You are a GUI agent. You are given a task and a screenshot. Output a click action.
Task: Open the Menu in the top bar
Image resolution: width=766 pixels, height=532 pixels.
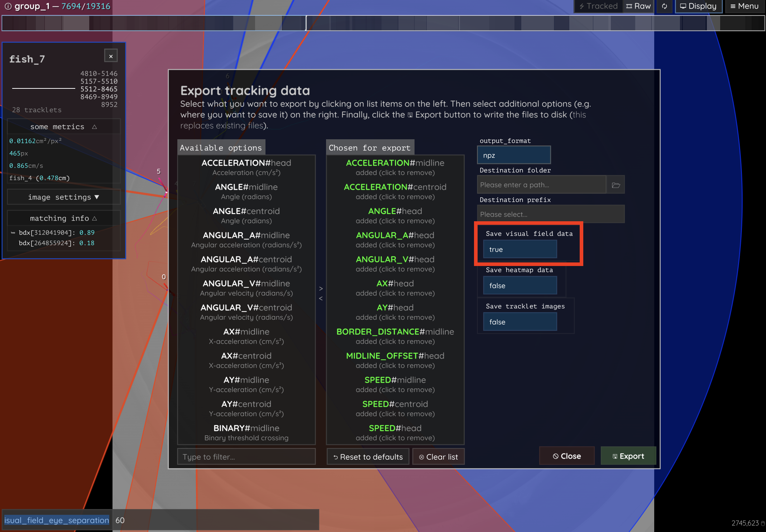pyautogui.click(x=744, y=6)
